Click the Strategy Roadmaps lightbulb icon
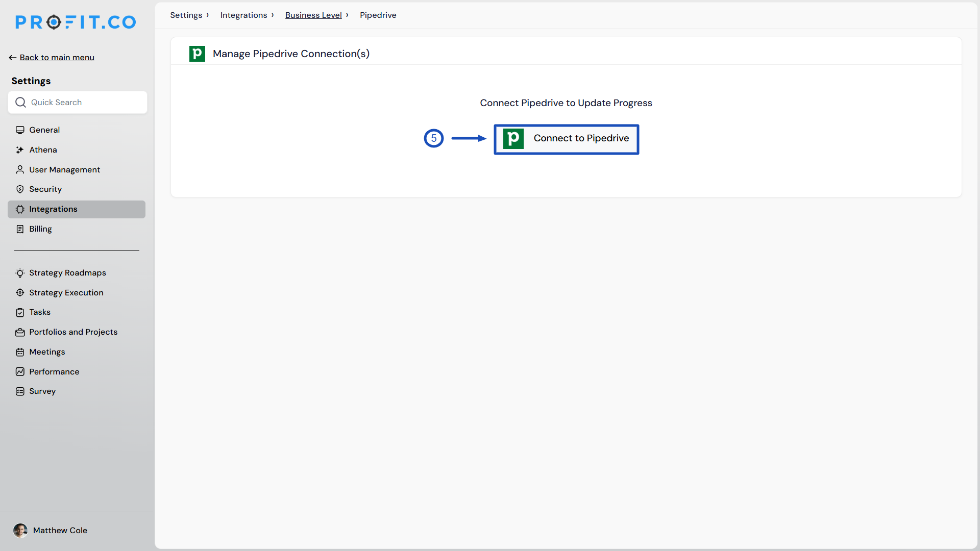The image size is (980, 551). coord(20,273)
